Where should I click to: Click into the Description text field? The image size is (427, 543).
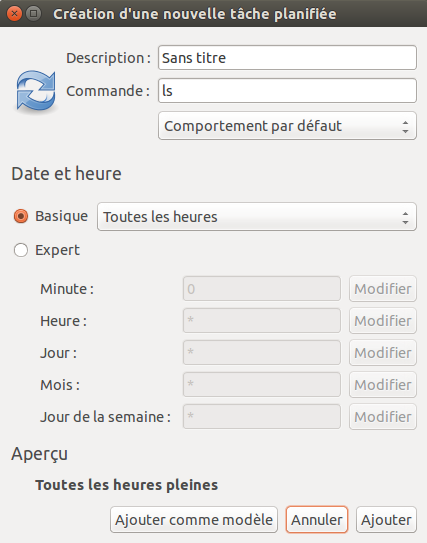pyautogui.click(x=287, y=57)
